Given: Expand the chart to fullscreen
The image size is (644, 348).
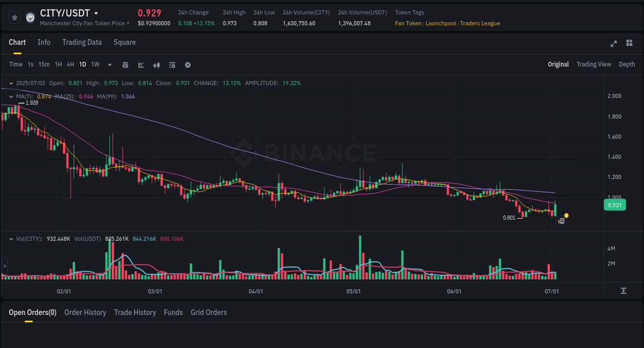Looking at the screenshot, I should tap(614, 44).
